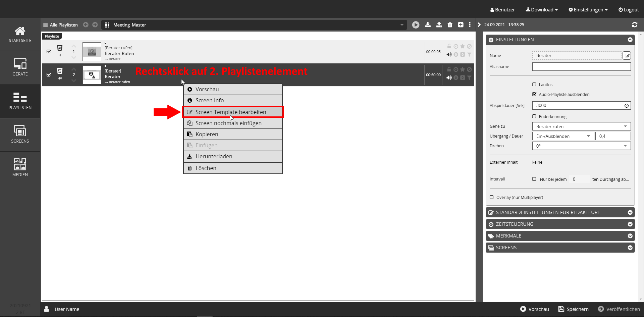Open the Gehe zu dropdown
This screenshot has height=317, width=644.
pos(581,126)
